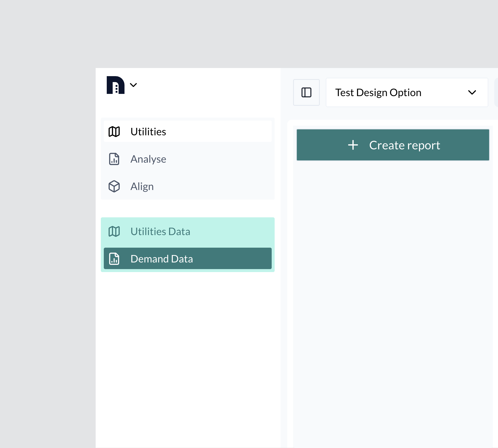
Task: Click the map icon beside Utilities Data
Action: click(x=114, y=231)
